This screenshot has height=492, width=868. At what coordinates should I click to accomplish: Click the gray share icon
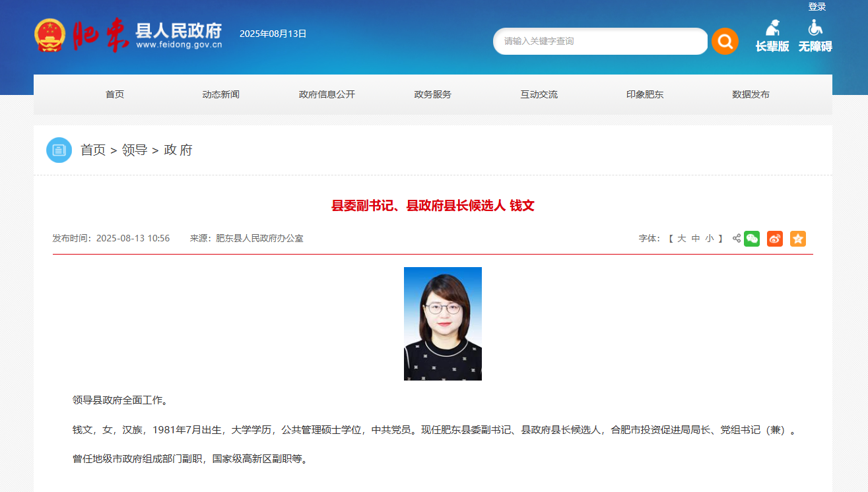click(737, 239)
